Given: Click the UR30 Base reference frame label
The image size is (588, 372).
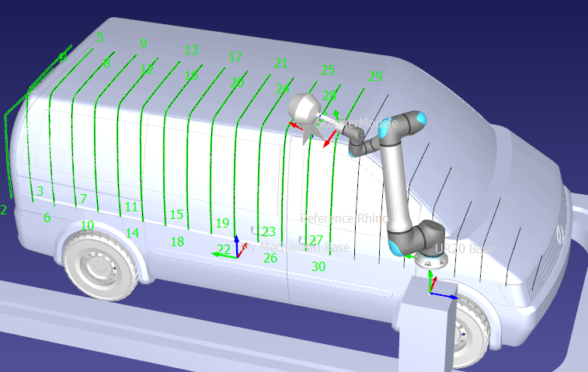Looking at the screenshot, I should coord(464,249).
